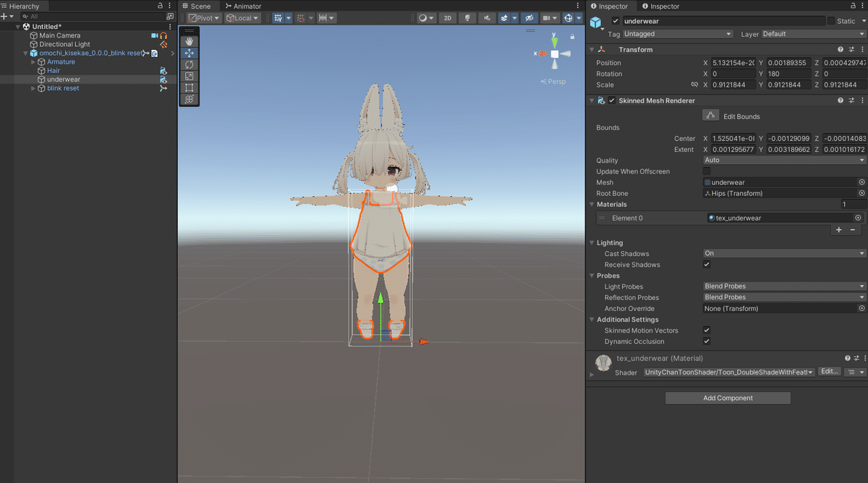Toggle scene lighting in the Scene toolbar
This screenshot has width=868, height=483.
point(467,18)
